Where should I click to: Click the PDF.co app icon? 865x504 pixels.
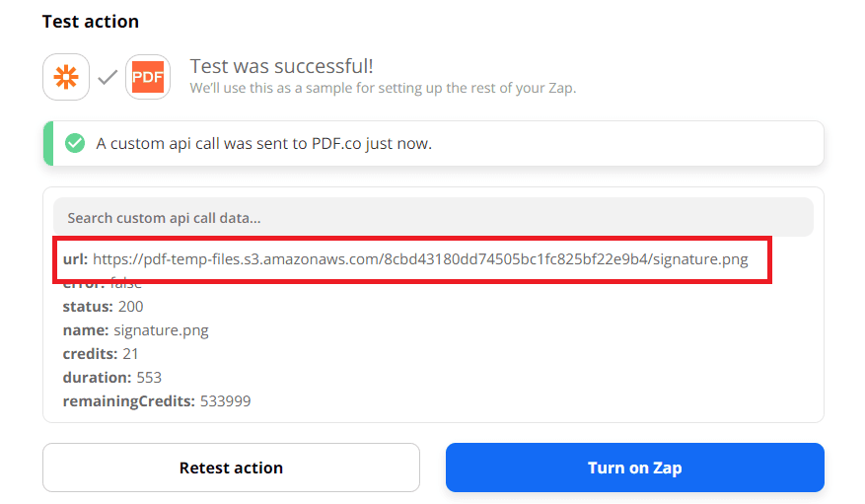[148, 77]
